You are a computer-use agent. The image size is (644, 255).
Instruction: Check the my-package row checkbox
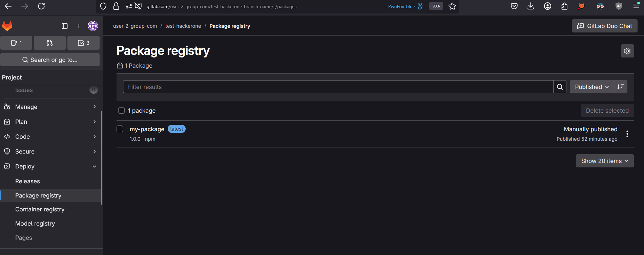[120, 129]
